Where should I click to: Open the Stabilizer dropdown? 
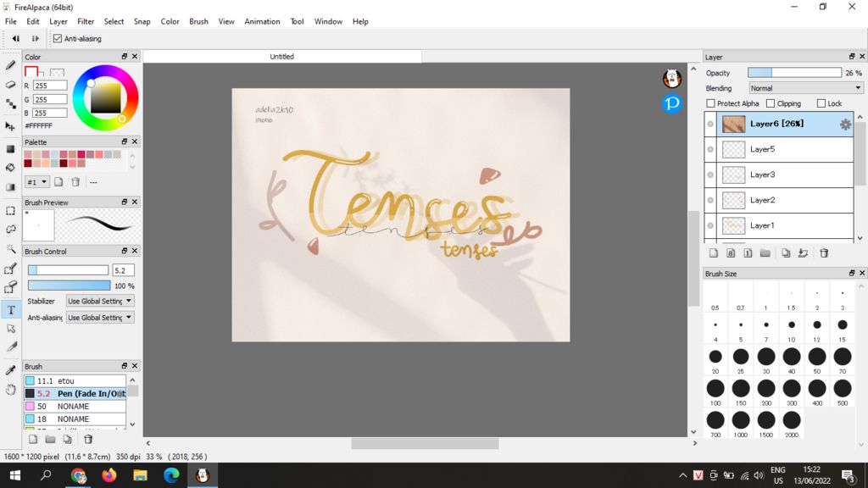[100, 301]
